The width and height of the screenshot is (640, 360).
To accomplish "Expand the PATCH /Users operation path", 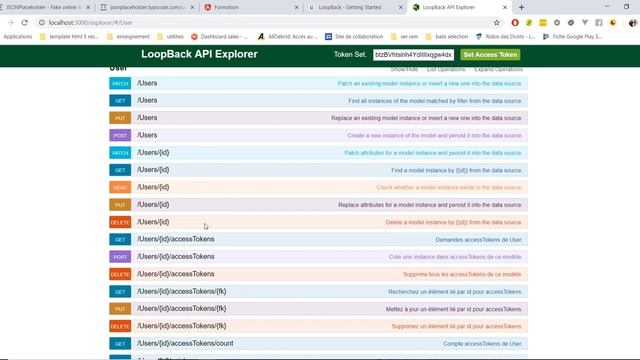I will 147,83.
